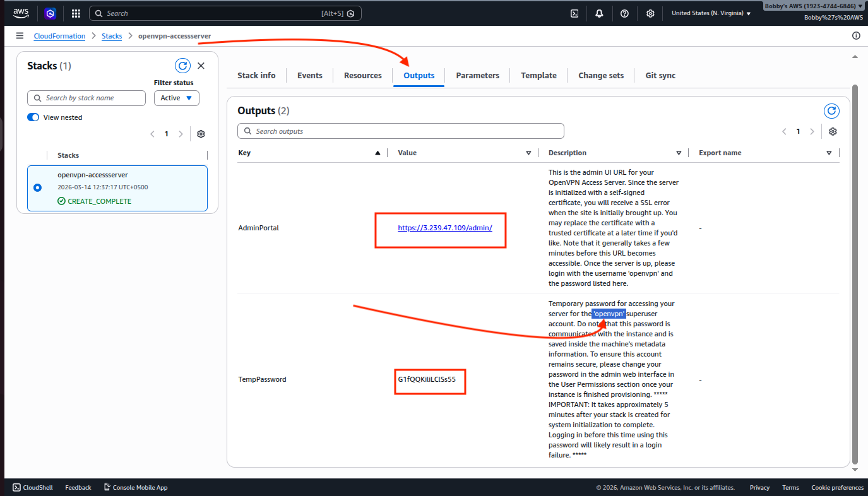
Task: Refresh the Outputs table
Action: click(832, 111)
